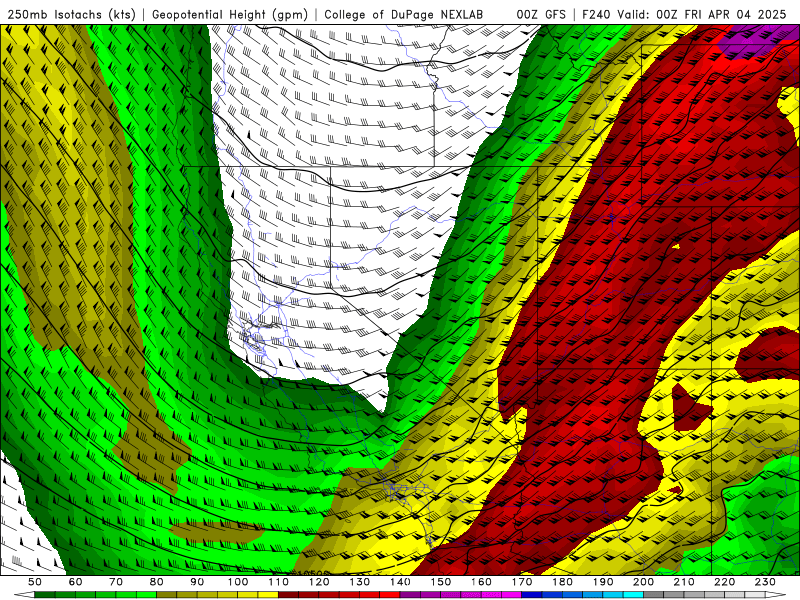
Task: Click the 130 value on the color scale
Action: point(360,582)
